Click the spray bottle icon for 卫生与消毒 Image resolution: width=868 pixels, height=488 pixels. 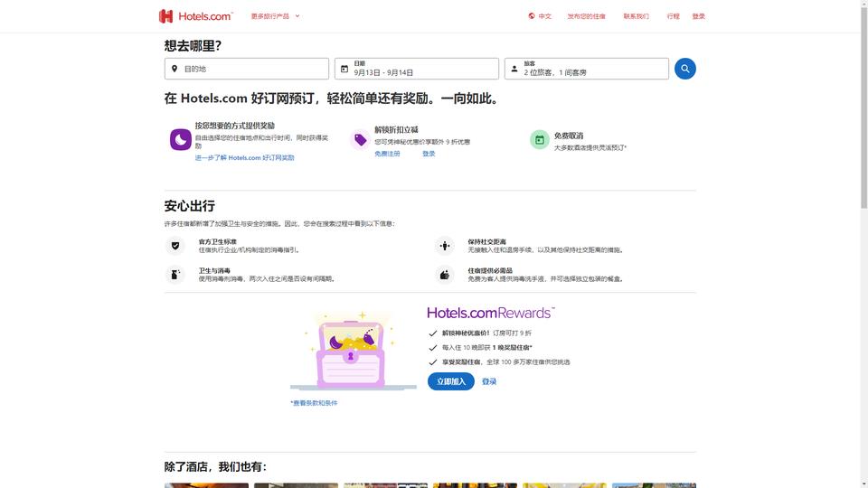point(175,275)
